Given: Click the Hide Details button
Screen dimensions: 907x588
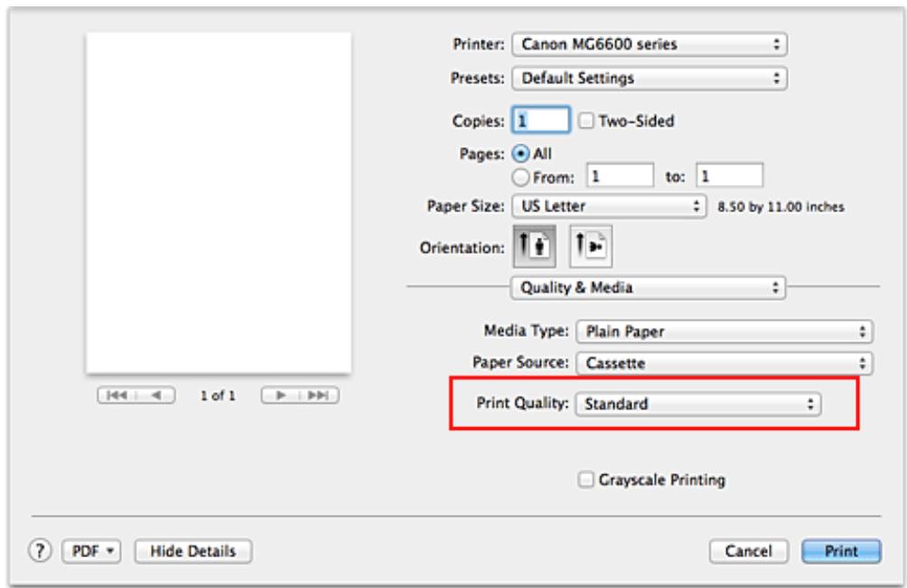Looking at the screenshot, I should pos(193,551).
